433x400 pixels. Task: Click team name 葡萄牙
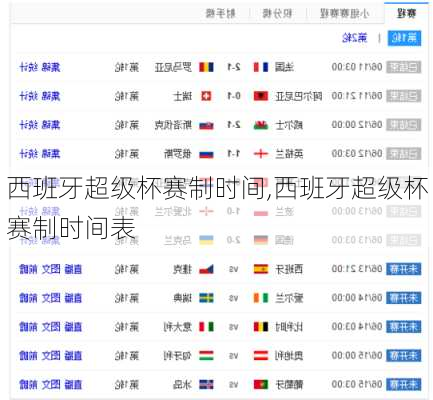pyautogui.click(x=289, y=385)
